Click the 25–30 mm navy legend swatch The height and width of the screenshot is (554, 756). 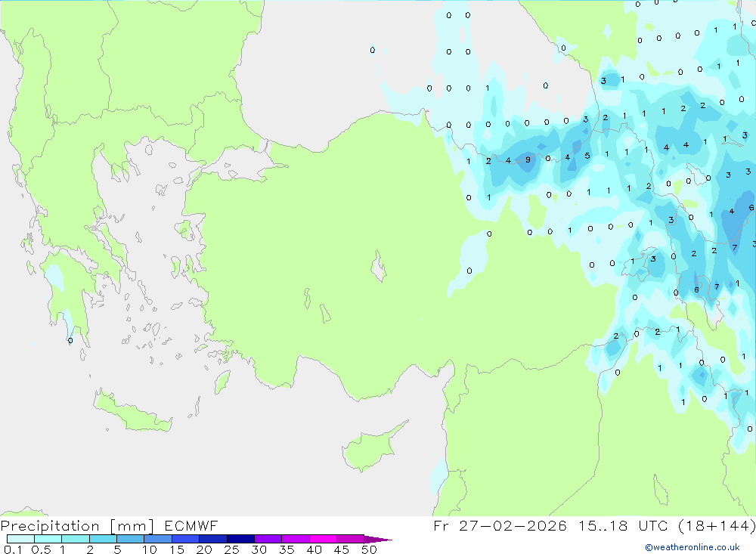[x=240, y=539]
